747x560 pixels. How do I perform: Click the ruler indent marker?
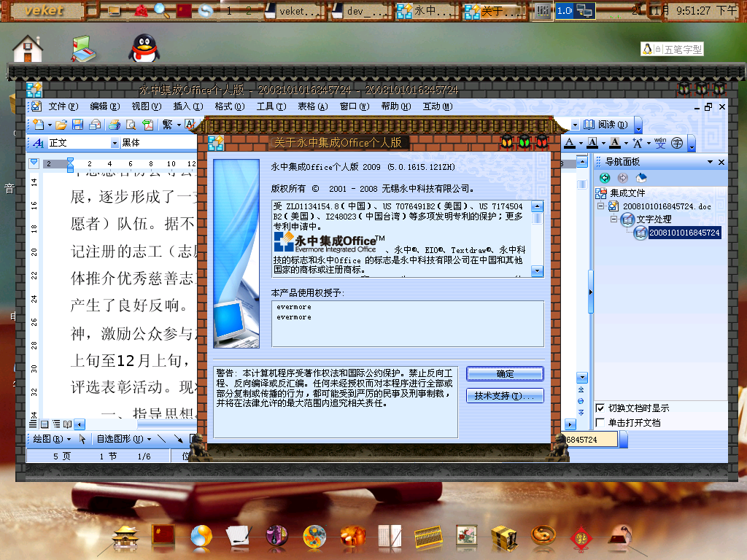click(70, 164)
